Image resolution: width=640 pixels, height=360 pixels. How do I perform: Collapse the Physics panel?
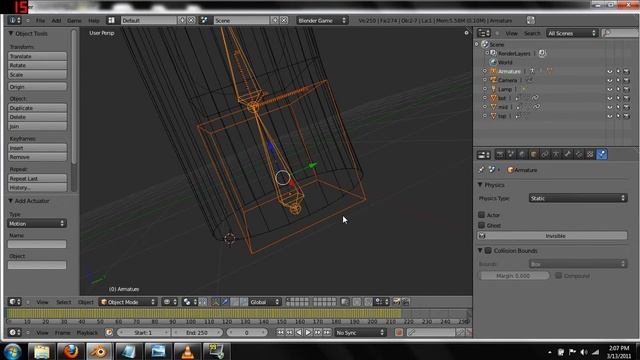point(480,185)
